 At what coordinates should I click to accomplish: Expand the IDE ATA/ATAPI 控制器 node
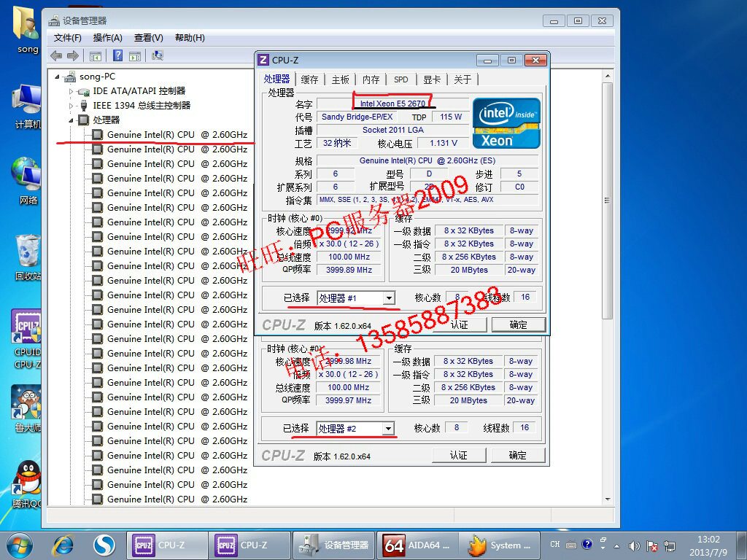pos(71,91)
